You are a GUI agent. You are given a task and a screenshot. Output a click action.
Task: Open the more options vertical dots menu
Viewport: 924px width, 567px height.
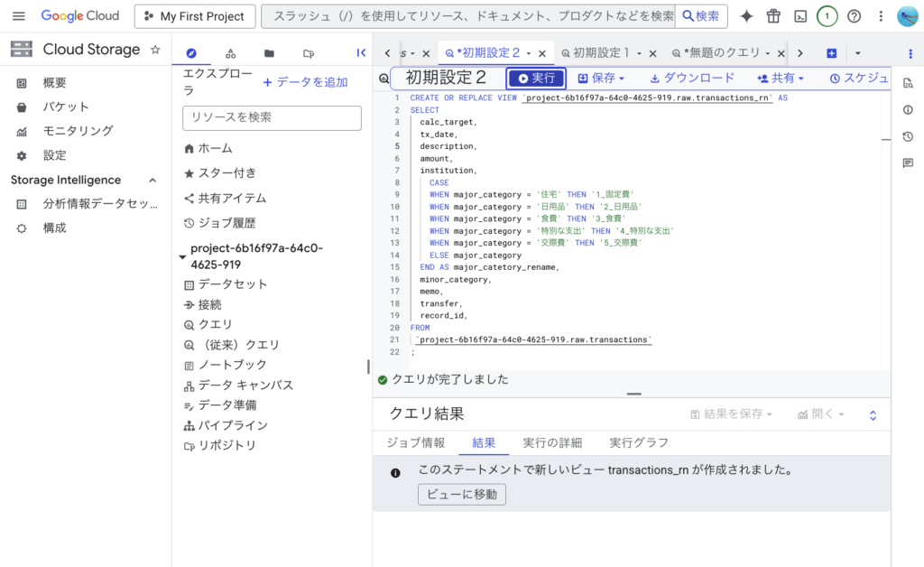(881, 16)
